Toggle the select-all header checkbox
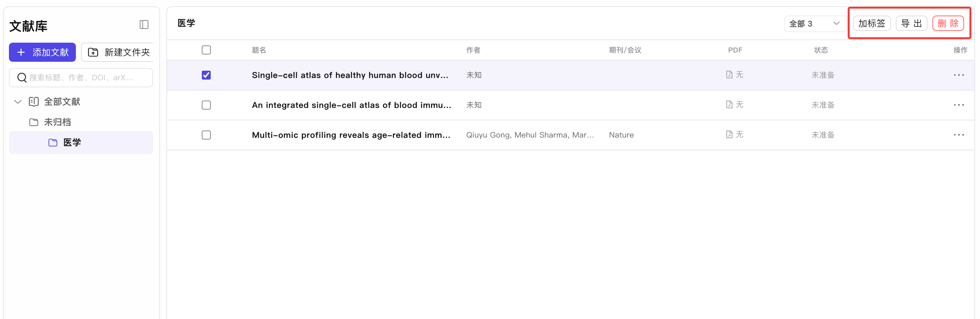This screenshot has width=980, height=319. (206, 50)
